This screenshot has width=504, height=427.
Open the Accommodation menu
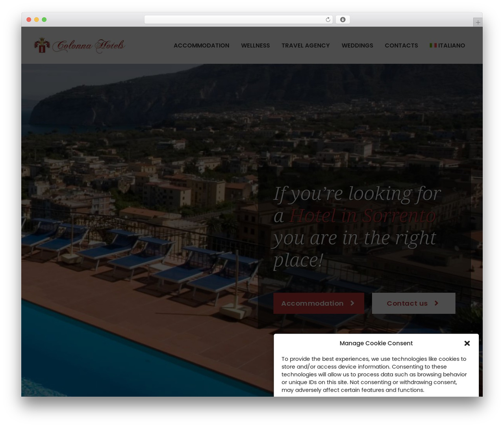(x=201, y=45)
